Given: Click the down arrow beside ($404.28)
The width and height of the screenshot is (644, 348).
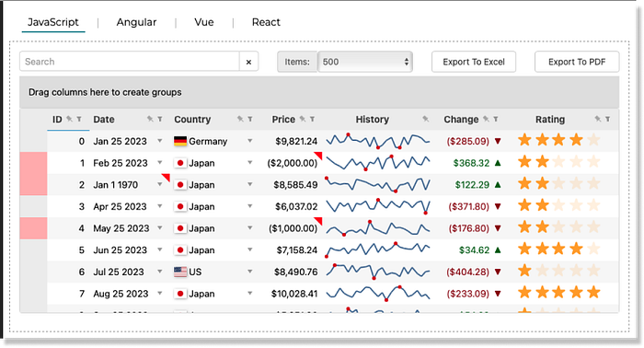Looking at the screenshot, I should coord(498,272).
